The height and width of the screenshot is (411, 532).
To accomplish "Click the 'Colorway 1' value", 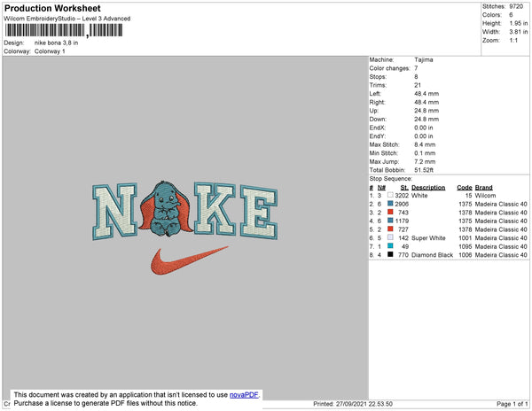I will click(50, 51).
